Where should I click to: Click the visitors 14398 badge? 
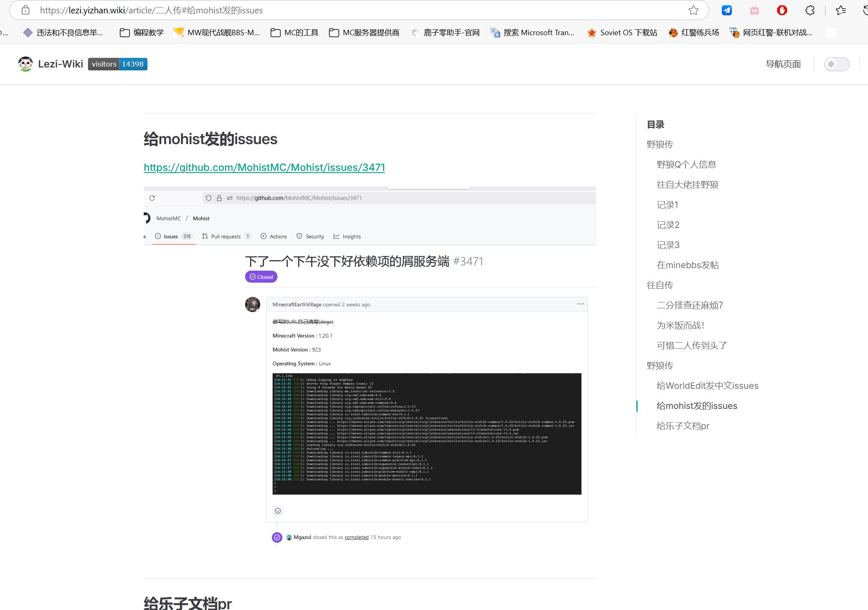click(x=117, y=64)
